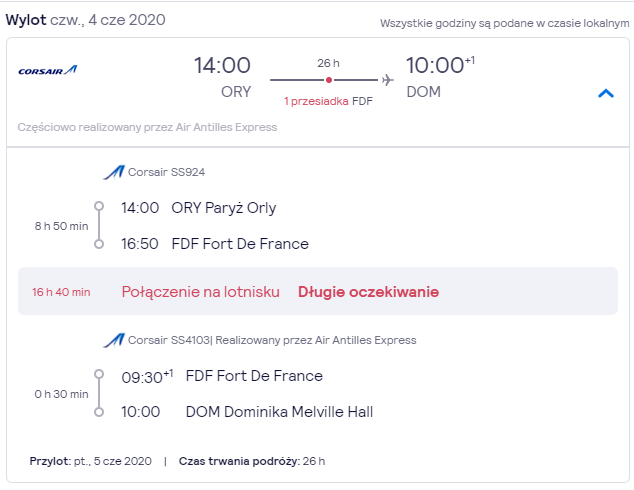Screen dimensions: 634x490
Task: Click the red stopover dot on route line
Action: 329,80
